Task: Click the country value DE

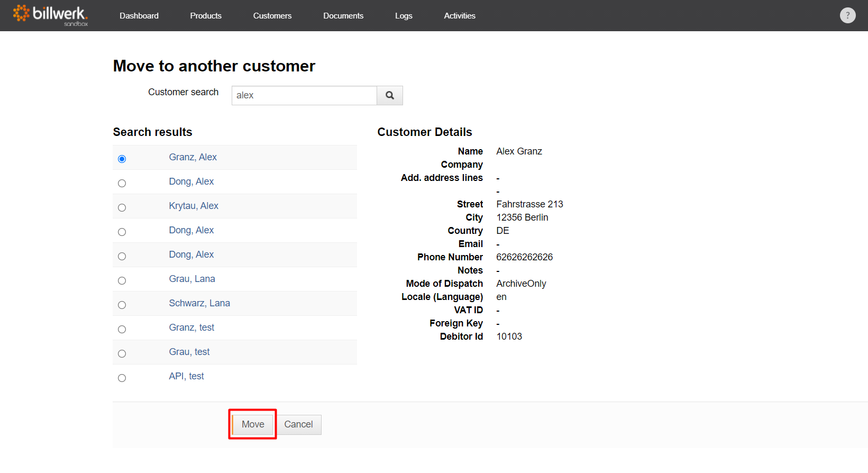Action: [x=502, y=231]
